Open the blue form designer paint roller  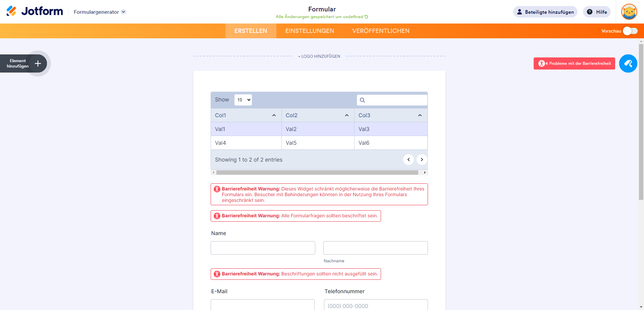point(628,63)
